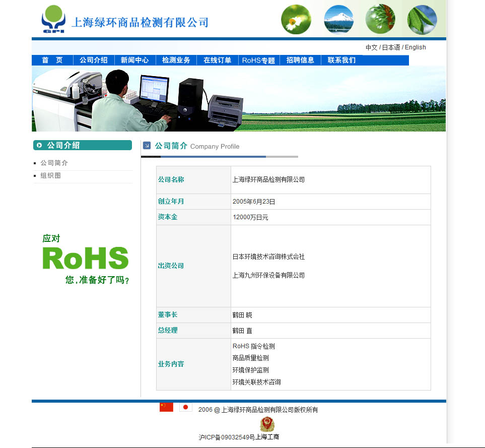Switch language to 日本语
The image size is (485, 448).
pos(391,47)
